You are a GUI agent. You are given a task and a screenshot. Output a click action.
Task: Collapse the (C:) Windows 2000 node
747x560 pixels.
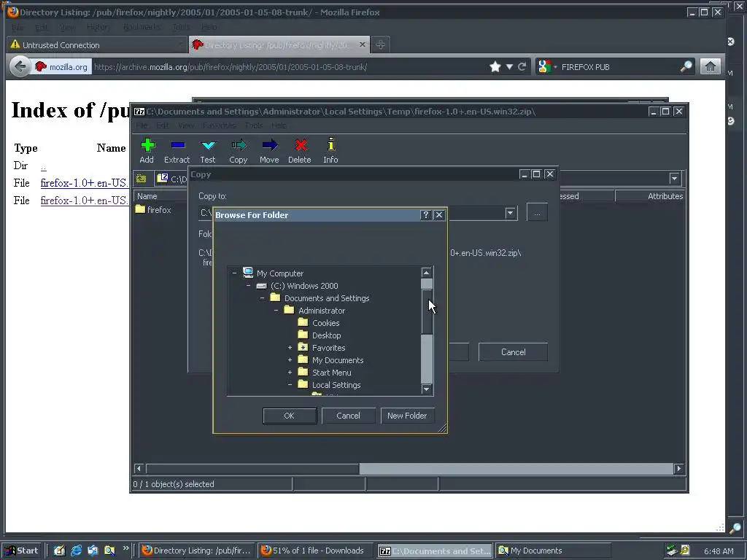[248, 286]
